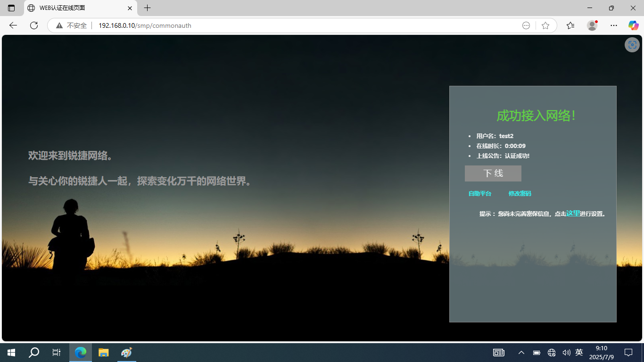Open the browser profile avatar

[x=592, y=25]
